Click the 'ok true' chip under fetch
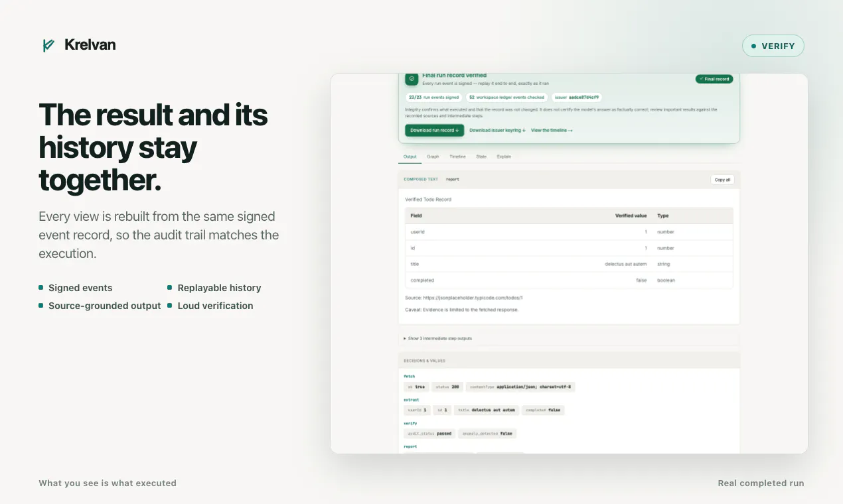The image size is (843, 504). coord(416,387)
